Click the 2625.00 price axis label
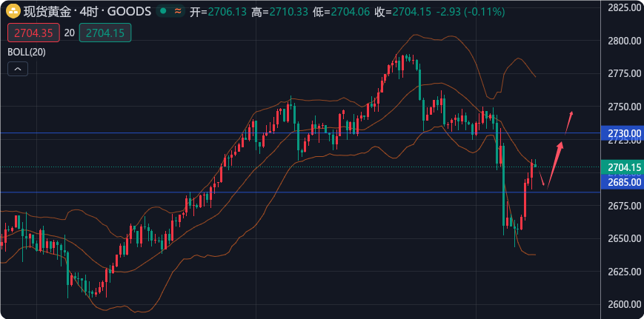Image resolution: width=644 pixels, height=319 pixels. pyautogui.click(x=624, y=272)
